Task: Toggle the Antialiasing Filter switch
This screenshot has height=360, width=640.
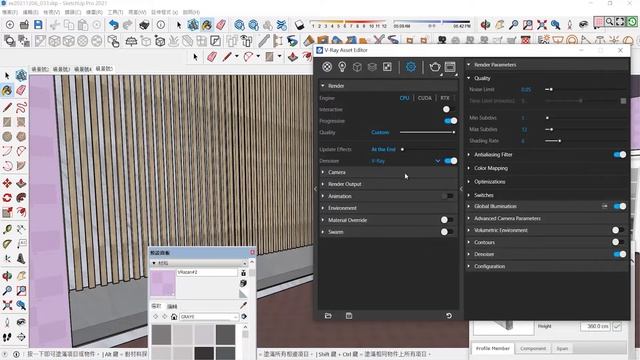Action: pos(620,154)
